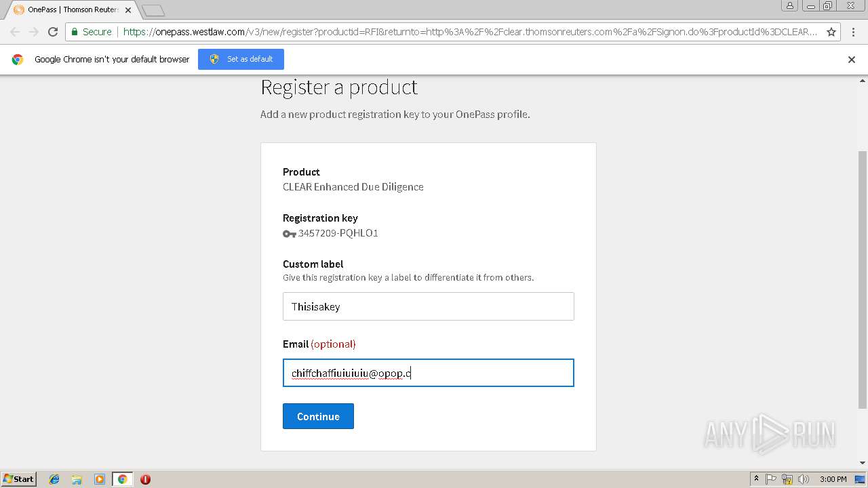The height and width of the screenshot is (488, 868).
Task: Click the Custom label input field
Action: pos(429,306)
